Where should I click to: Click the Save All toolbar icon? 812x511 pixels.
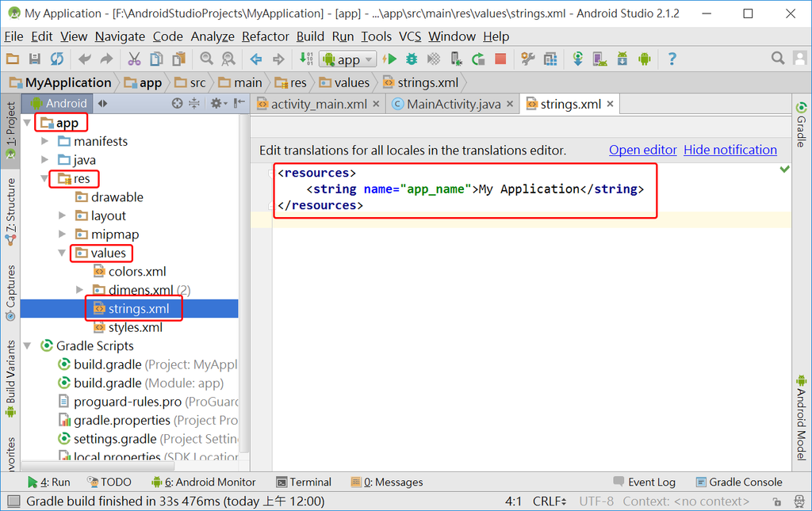[x=35, y=59]
